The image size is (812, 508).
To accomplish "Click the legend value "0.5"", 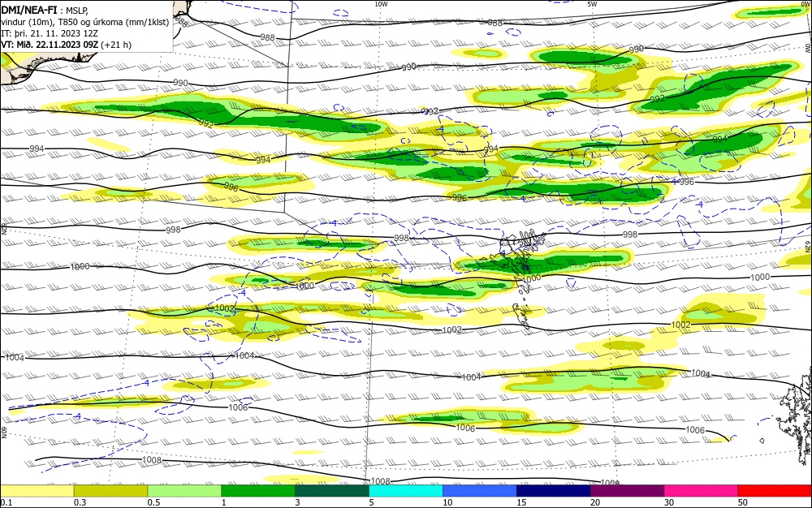I will pyautogui.click(x=153, y=502).
